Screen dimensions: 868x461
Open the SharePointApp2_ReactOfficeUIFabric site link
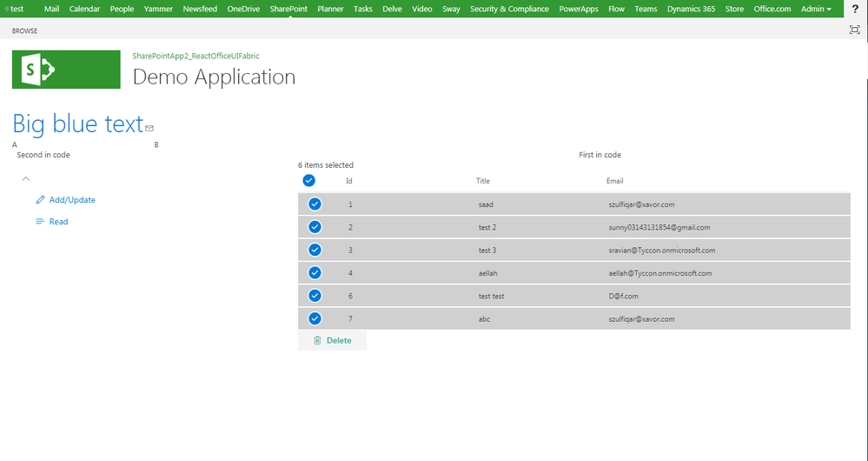(x=196, y=56)
